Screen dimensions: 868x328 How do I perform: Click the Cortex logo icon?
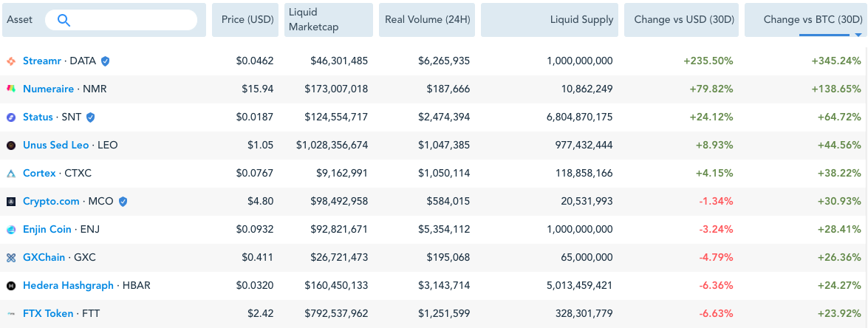(x=11, y=174)
